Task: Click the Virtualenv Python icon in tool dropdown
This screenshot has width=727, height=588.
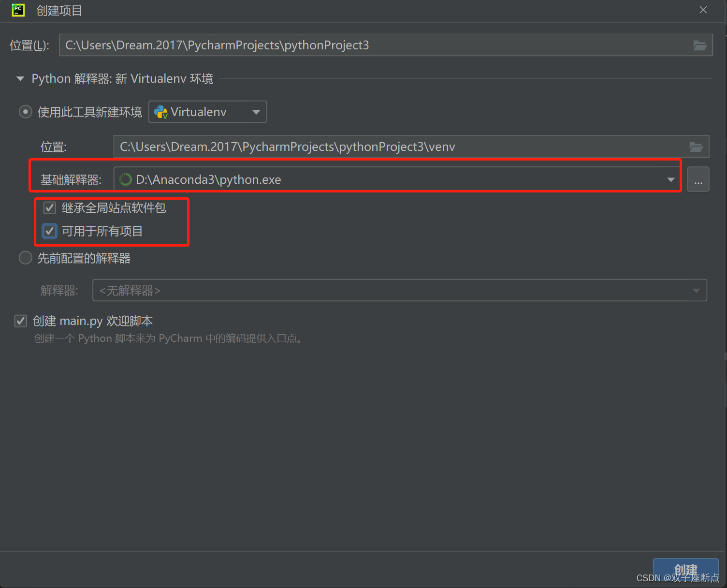Action: (160, 112)
